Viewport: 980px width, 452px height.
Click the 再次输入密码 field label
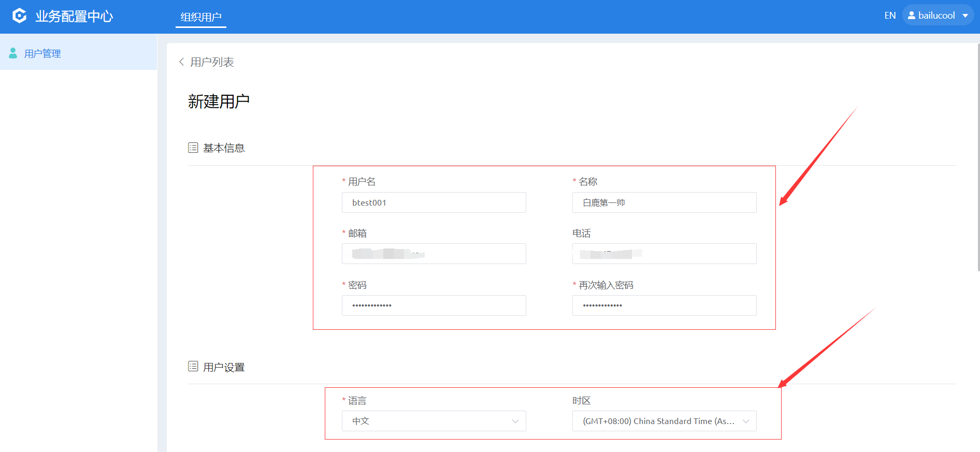pos(606,285)
